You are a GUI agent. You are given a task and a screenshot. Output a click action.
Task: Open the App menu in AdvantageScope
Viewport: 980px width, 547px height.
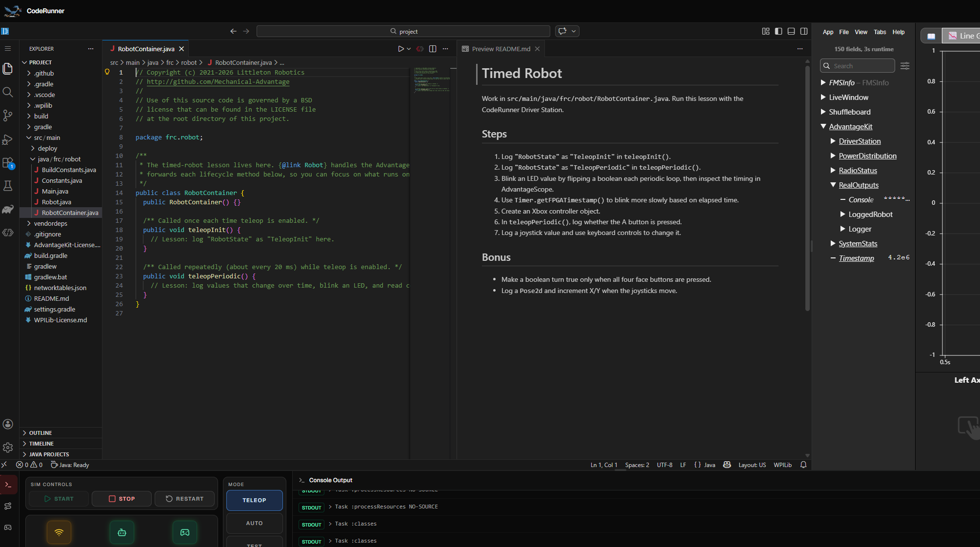pyautogui.click(x=828, y=32)
